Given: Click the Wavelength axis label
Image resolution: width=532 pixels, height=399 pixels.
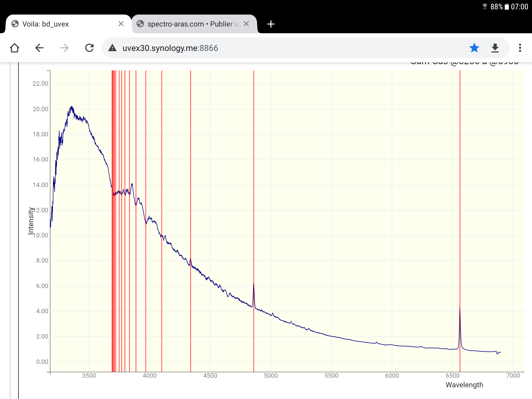Looking at the screenshot, I should 464,385.
